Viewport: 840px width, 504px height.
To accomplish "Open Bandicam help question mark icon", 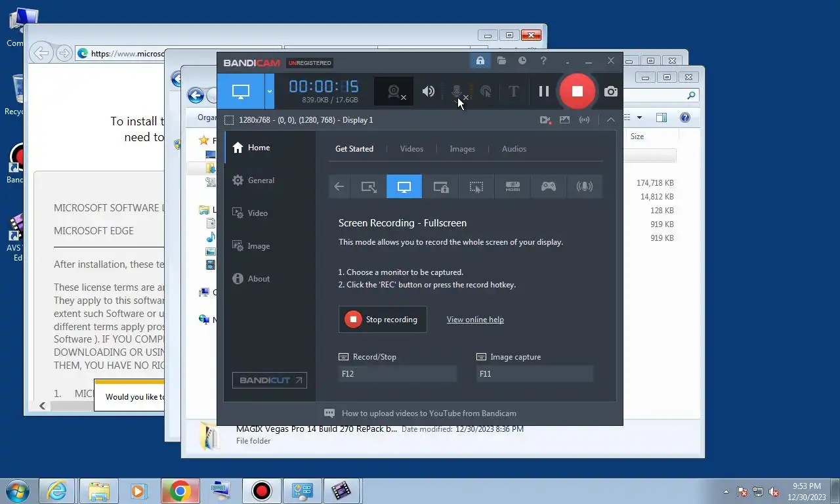I will tap(543, 61).
